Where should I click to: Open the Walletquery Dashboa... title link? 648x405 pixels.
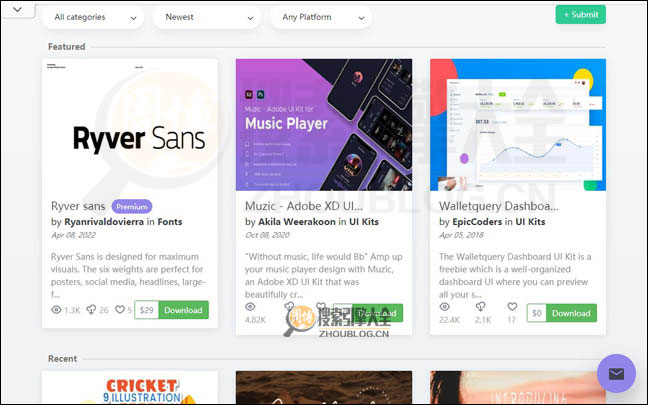pos(498,206)
